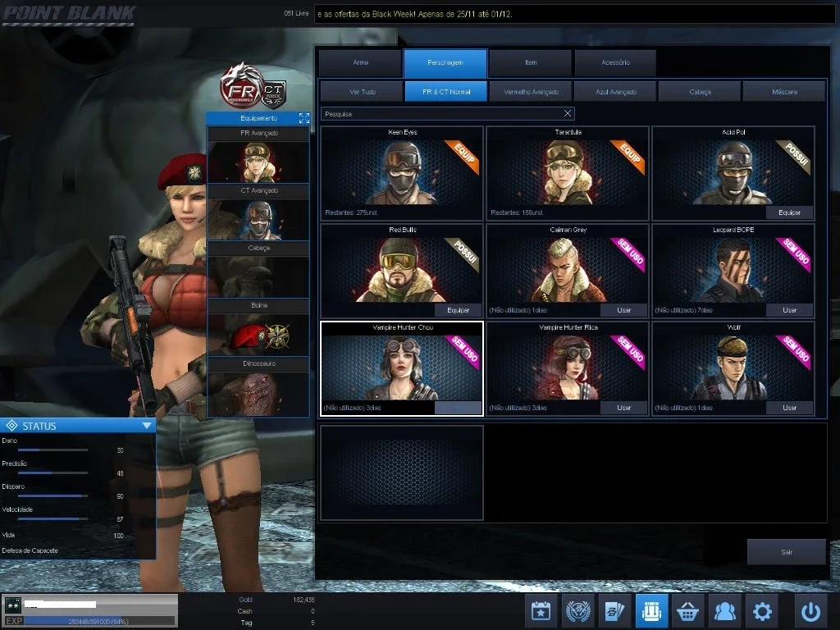Click the Black Week news ticker

574,14
